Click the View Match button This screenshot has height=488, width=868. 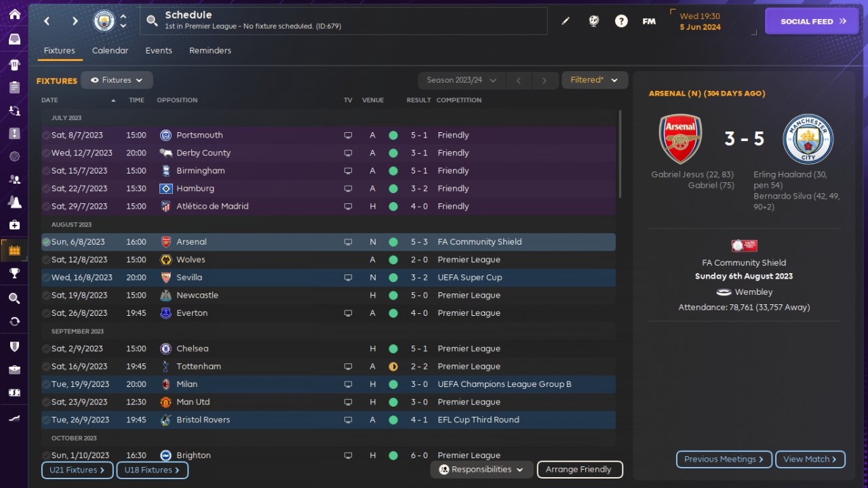point(810,460)
